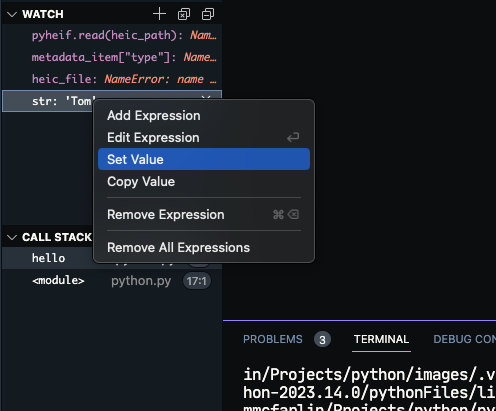Collapse the CALL STACK section chevron
The width and height of the screenshot is (496, 411).
(x=12, y=237)
